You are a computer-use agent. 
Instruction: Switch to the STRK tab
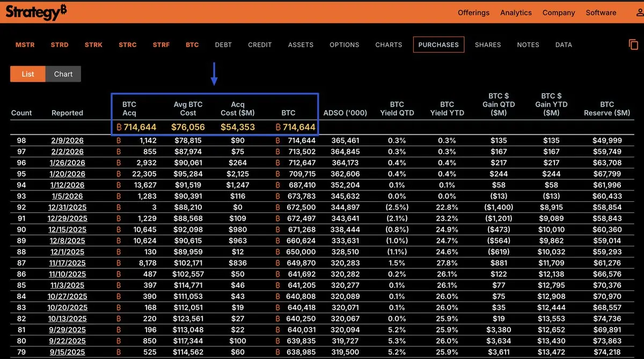point(93,45)
